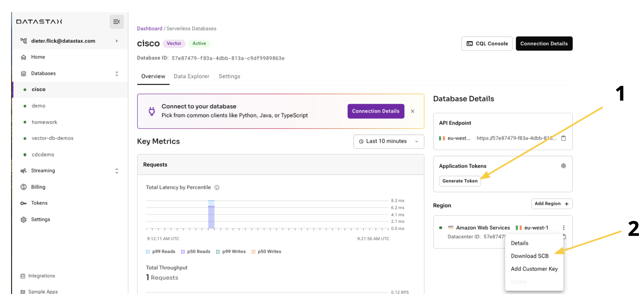Click the Integrations icon

23,276
